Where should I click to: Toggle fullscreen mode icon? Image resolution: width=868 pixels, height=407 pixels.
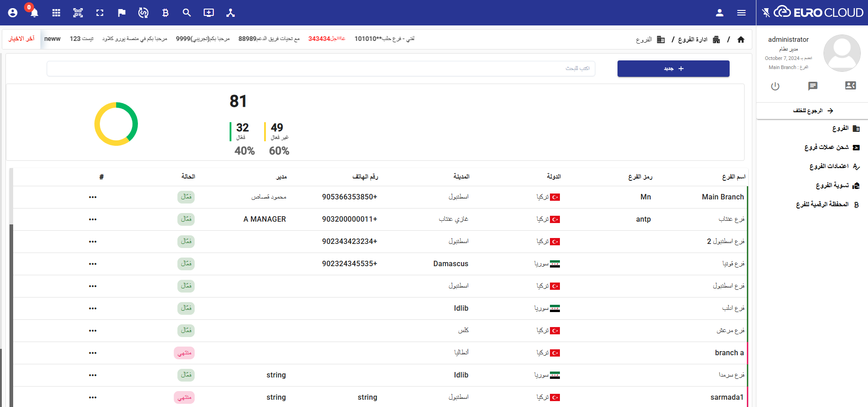(x=100, y=13)
